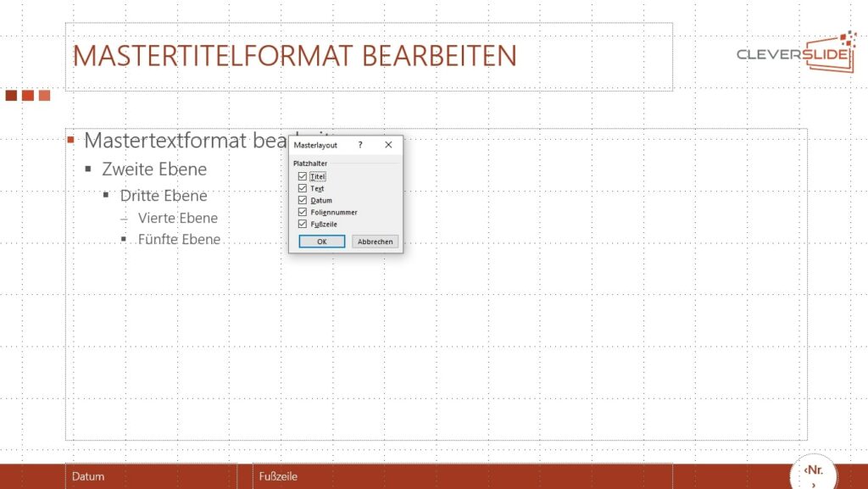The width and height of the screenshot is (868, 489).
Task: Select the slide number circle placeholder
Action: pos(813,475)
